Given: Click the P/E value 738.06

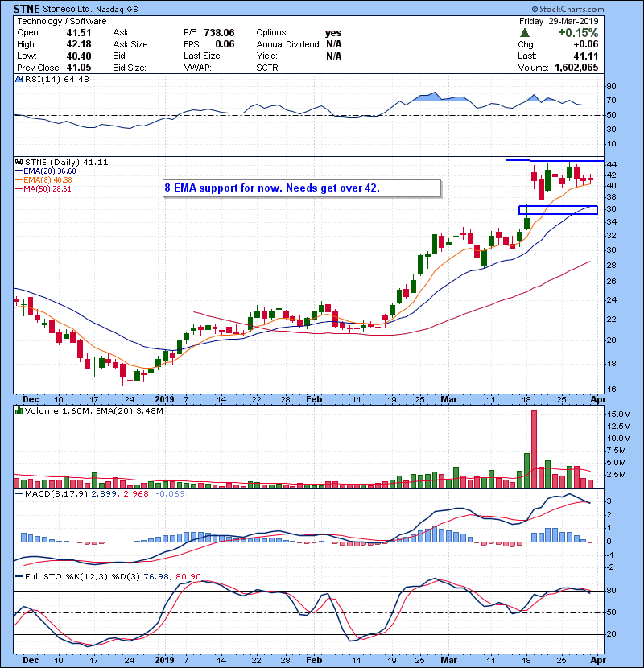Looking at the screenshot, I should tap(219, 33).
